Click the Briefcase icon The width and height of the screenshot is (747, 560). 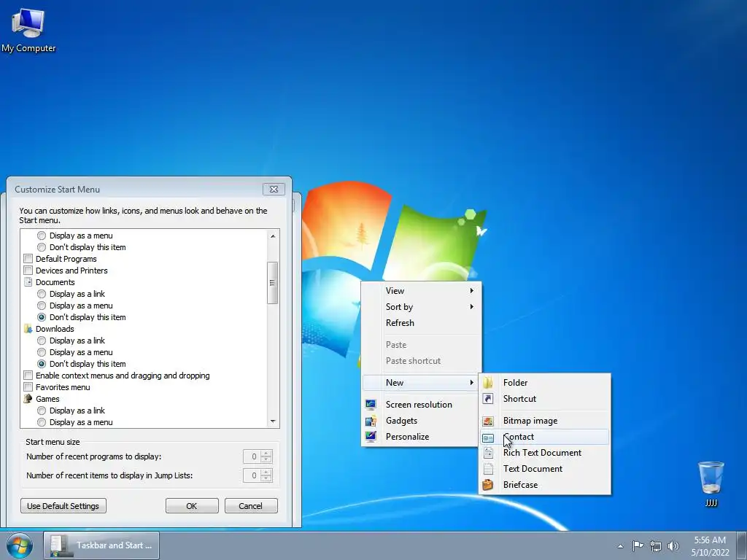[x=488, y=485]
